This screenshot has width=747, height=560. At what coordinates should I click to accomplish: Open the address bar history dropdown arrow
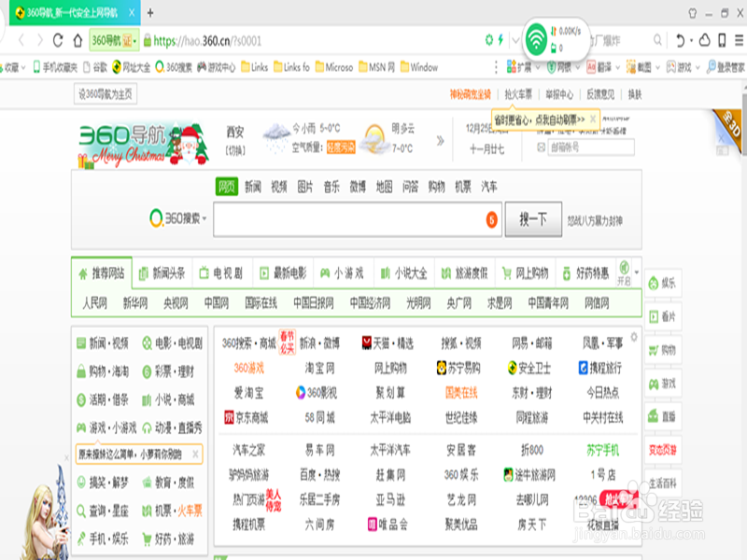[x=515, y=40]
